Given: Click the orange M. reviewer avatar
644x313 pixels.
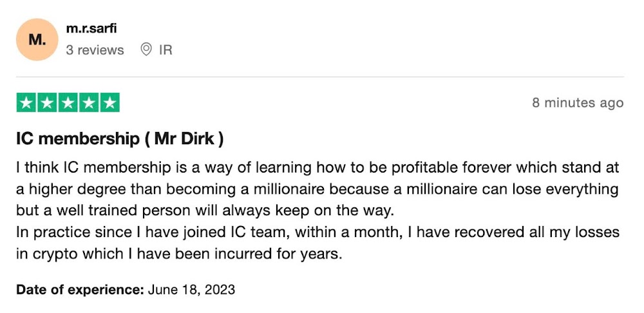Looking at the screenshot, I should [x=37, y=40].
